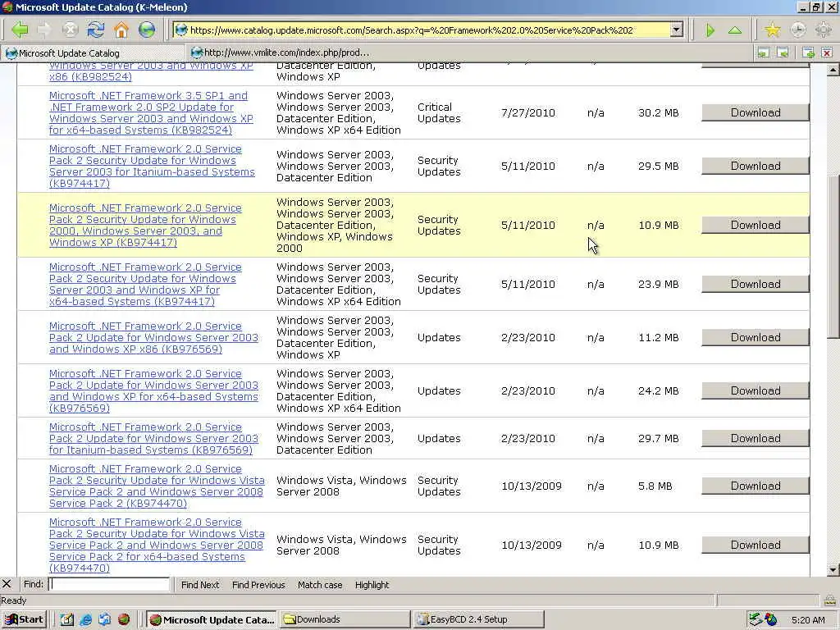The image size is (840, 630).
Task: Open KB974470 Vista SP2 security update link
Action: click(x=157, y=486)
